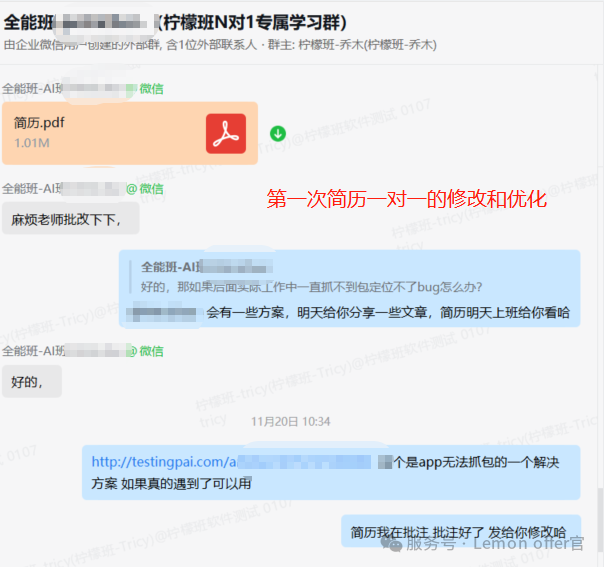Click the Lemon offer官 service account label

(528, 544)
